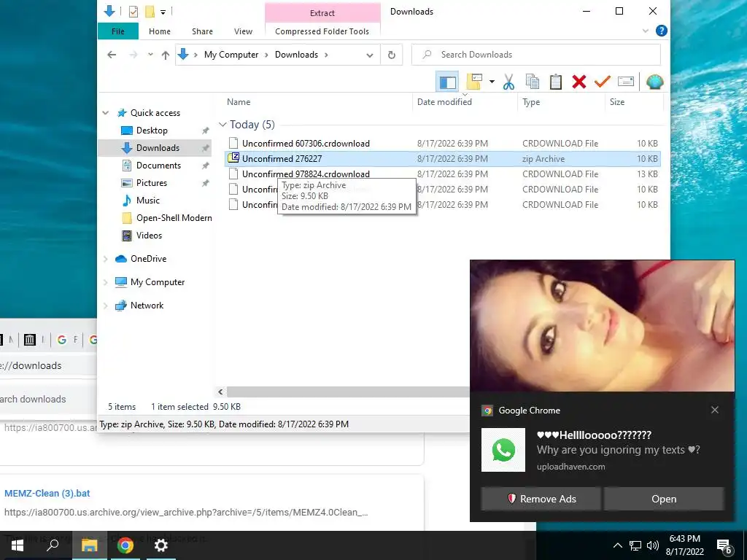The height and width of the screenshot is (560, 747).
Task: Click the Rename icon in toolbar
Action: click(625, 82)
